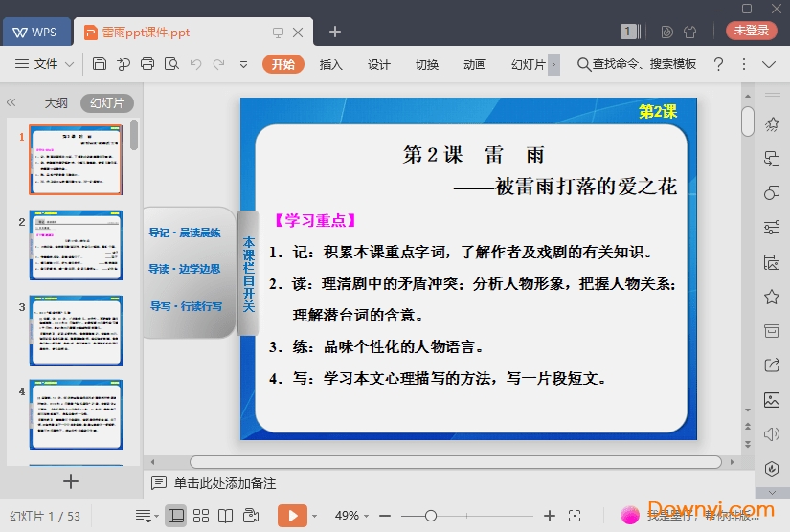Select slide 2 thumbnail
This screenshot has width=790, height=532.
click(76, 245)
